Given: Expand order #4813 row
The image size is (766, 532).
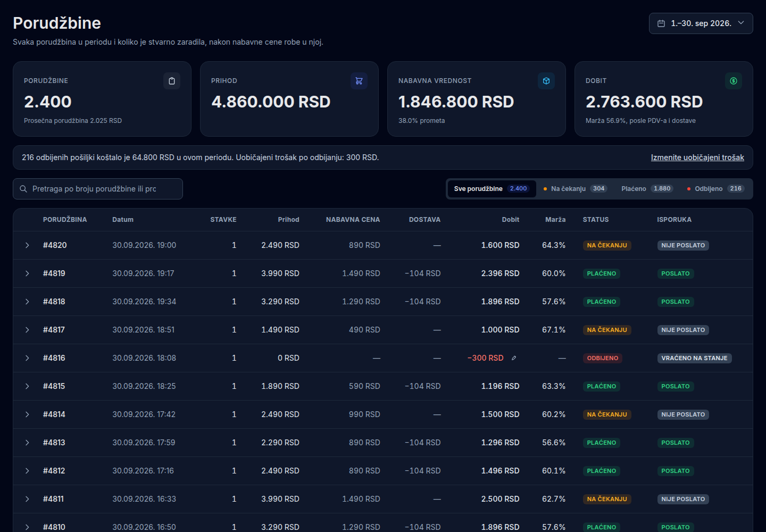Looking at the screenshot, I should coord(27,443).
